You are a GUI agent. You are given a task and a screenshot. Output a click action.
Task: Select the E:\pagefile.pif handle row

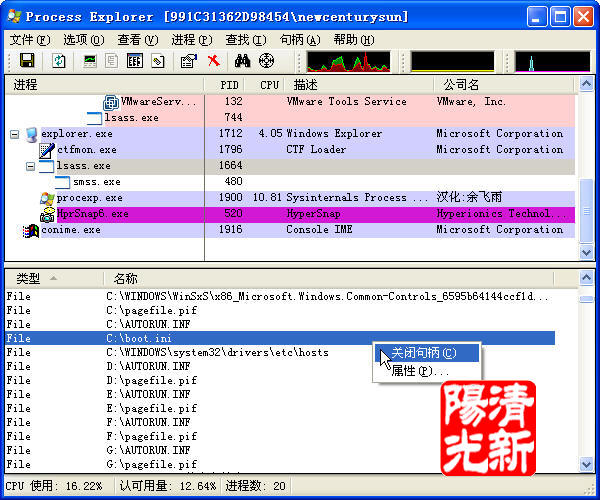coord(280,409)
